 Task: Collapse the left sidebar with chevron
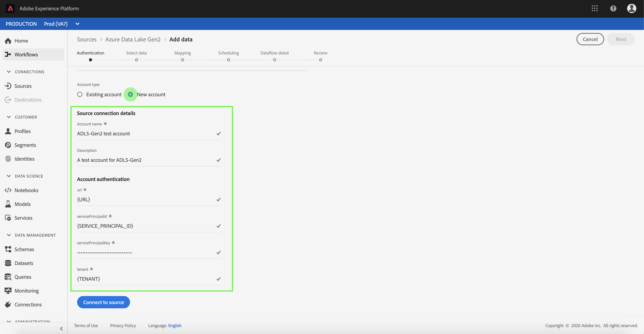pos(61,328)
